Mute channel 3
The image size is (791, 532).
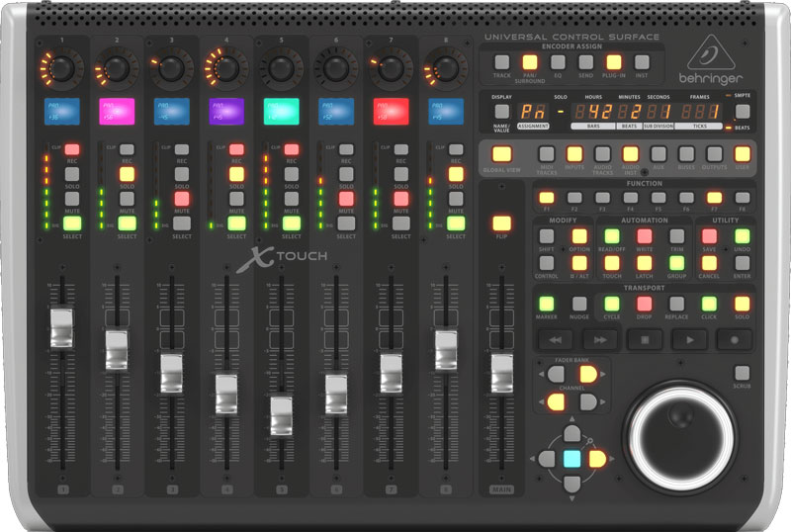coord(182,199)
